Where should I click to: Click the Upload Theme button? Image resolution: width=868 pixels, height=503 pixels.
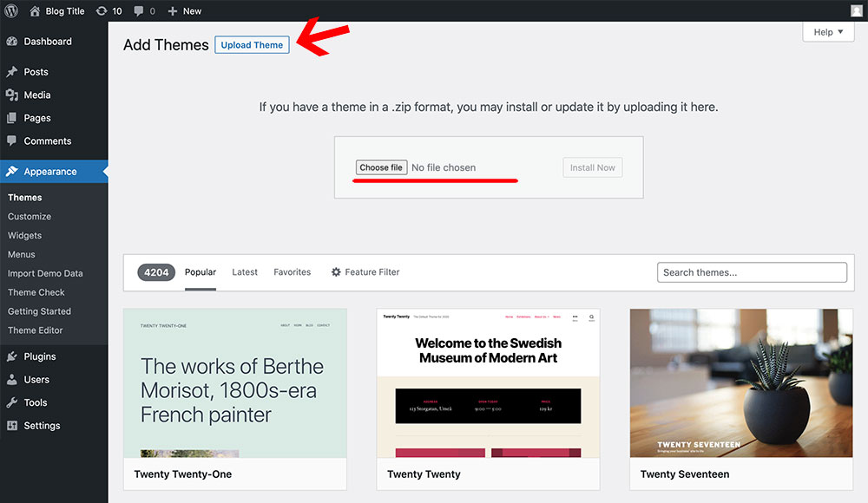click(252, 45)
